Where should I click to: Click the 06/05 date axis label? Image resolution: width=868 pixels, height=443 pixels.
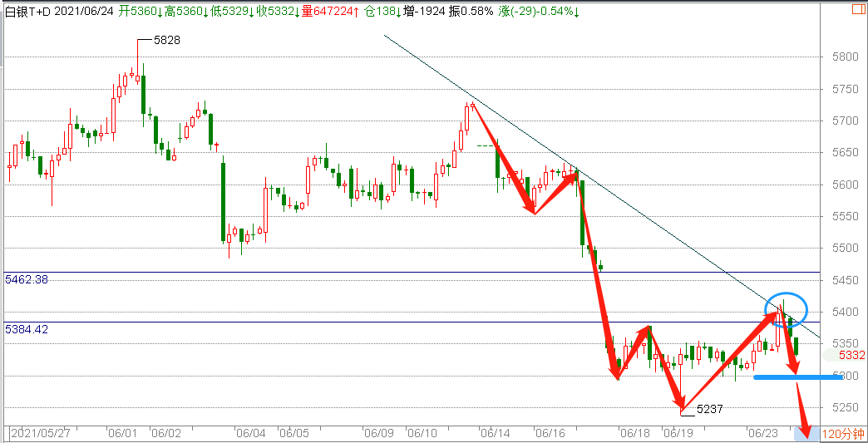coord(293,433)
